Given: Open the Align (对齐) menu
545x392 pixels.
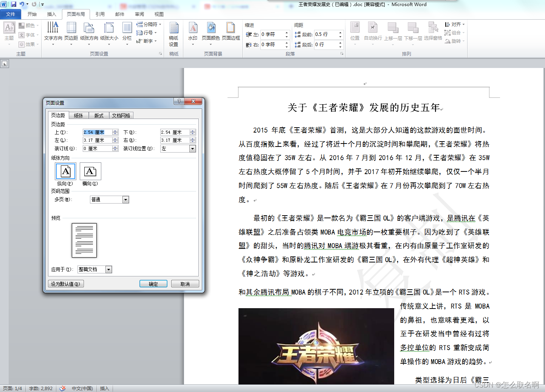Looking at the screenshot, I should point(455,24).
